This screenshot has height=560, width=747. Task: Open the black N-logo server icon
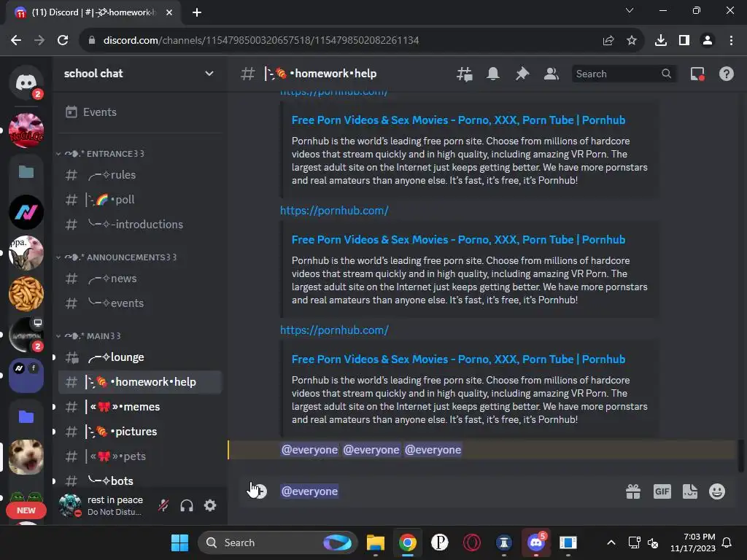coord(26,212)
